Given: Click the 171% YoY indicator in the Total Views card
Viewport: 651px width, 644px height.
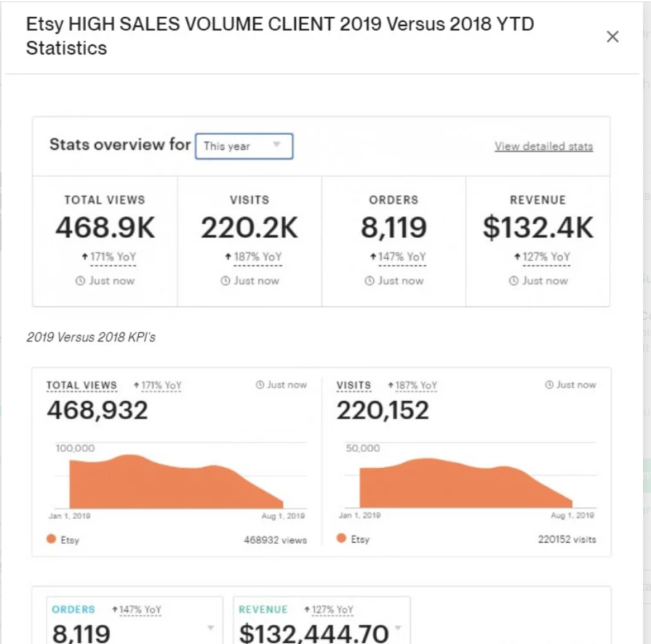Looking at the screenshot, I should click(x=108, y=257).
